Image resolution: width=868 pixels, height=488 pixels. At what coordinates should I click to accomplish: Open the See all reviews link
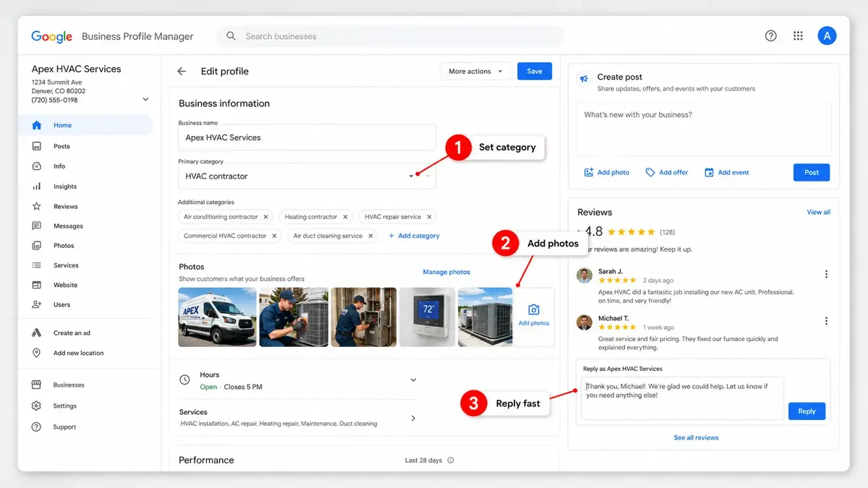tap(696, 438)
